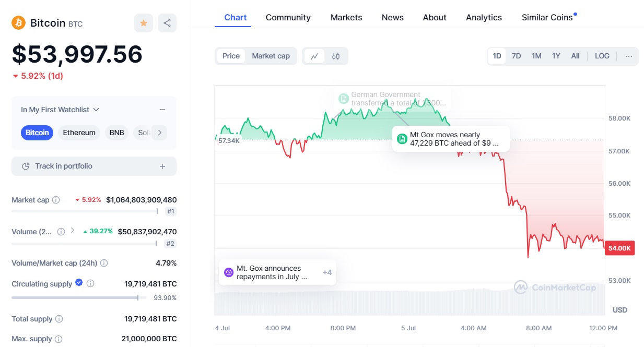Open the German Government transferred news card
The height and width of the screenshot is (347, 644).
(x=392, y=99)
